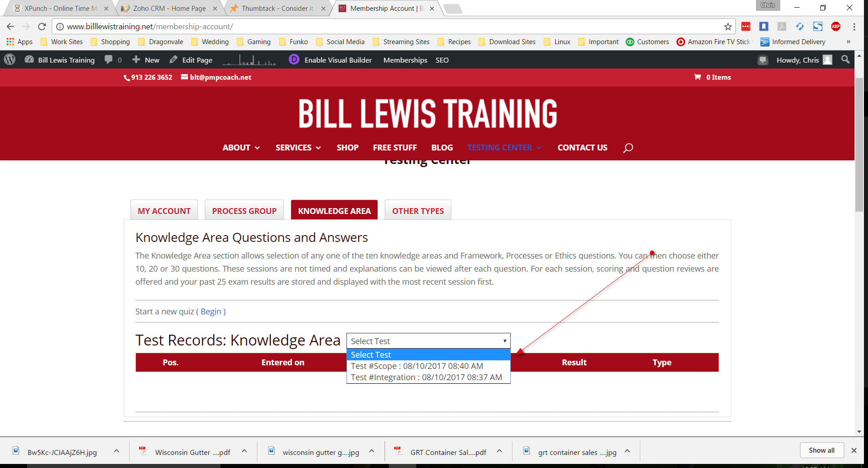Click the blue bookmark extension icon
The image size is (868, 468).
pos(764,27)
